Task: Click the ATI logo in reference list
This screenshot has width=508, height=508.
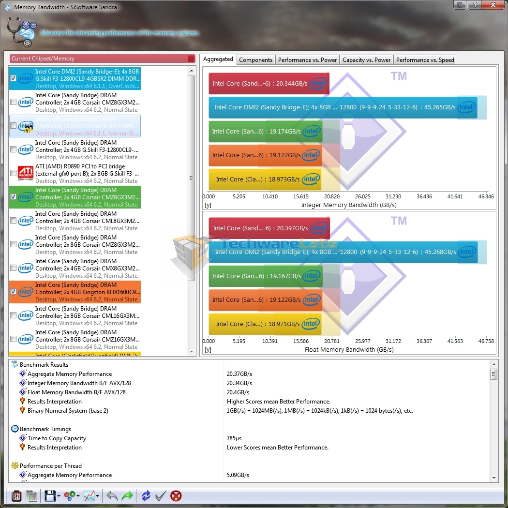Action: [x=25, y=173]
